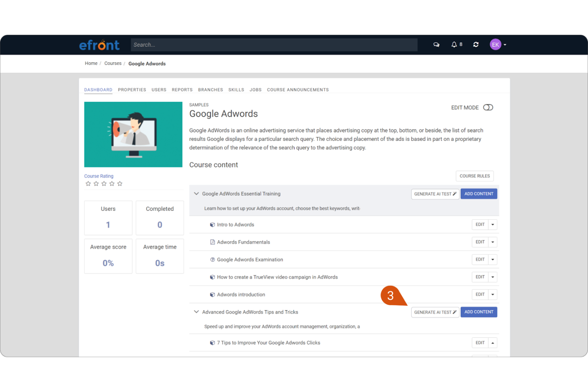Switch to the Dashboard tab
This screenshot has height=392, width=588.
(x=98, y=90)
